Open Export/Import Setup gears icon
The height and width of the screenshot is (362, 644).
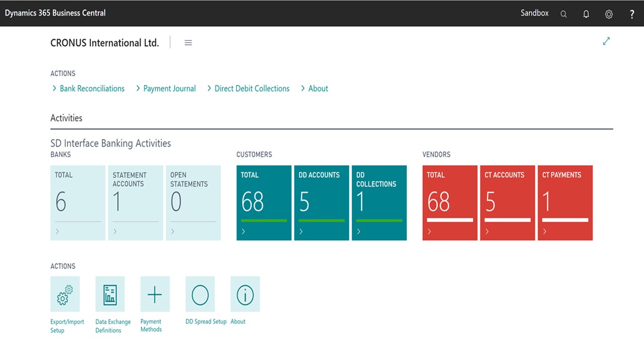tap(65, 294)
